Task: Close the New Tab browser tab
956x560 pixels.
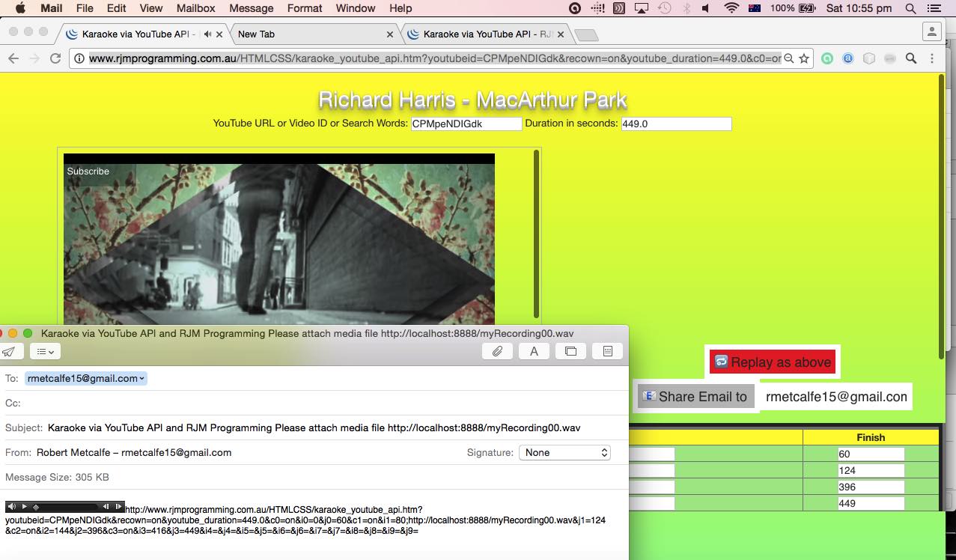Action: point(390,34)
